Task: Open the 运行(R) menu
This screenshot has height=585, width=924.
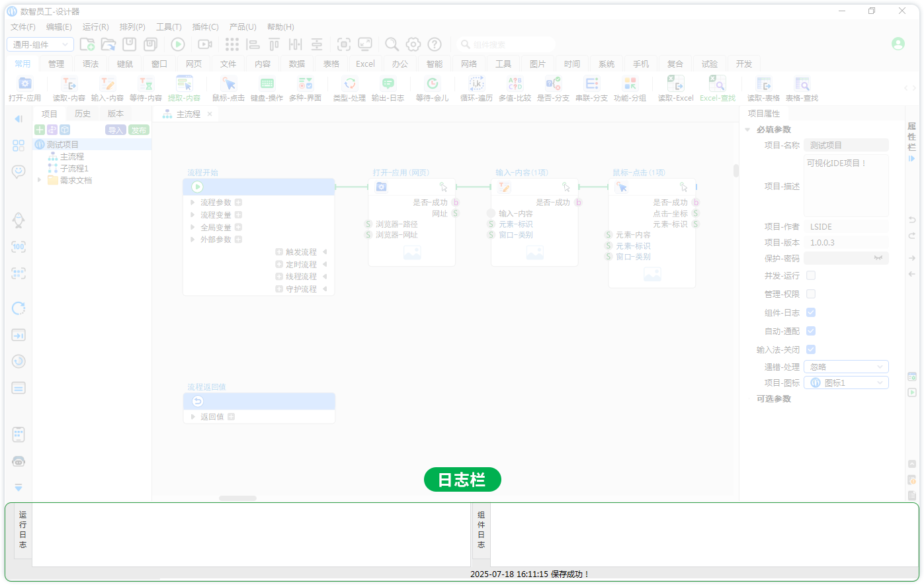Action: coord(95,27)
